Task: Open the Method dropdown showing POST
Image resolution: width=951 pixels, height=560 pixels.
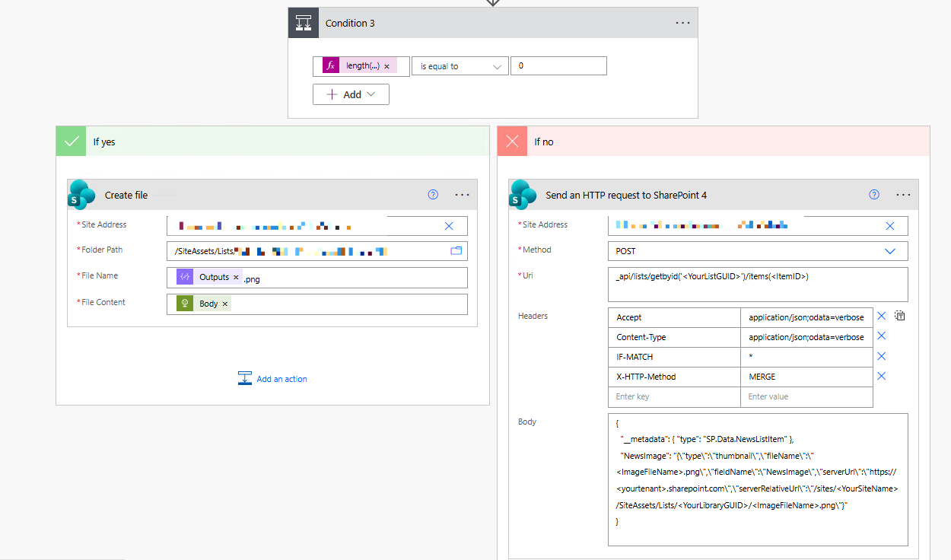Action: [759, 251]
